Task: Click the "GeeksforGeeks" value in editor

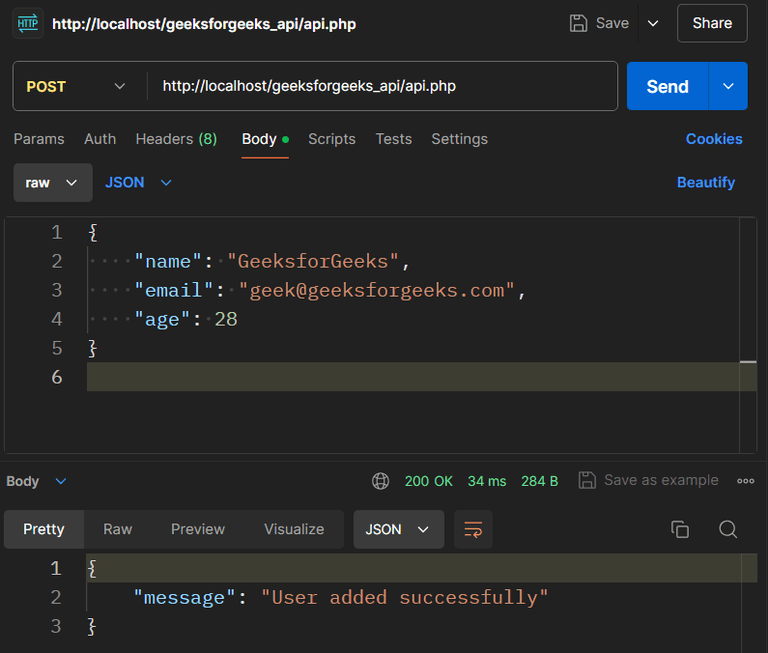Action: [x=313, y=262]
